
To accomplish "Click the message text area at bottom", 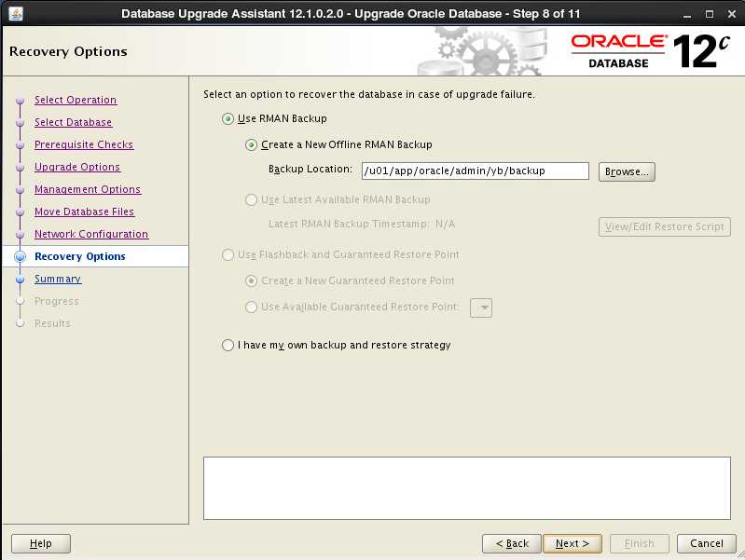I will pyautogui.click(x=467, y=488).
